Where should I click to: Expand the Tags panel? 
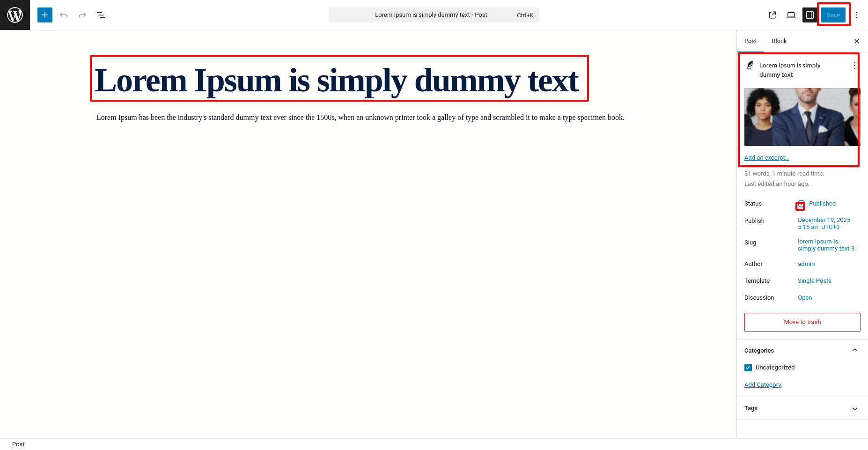(x=854, y=408)
